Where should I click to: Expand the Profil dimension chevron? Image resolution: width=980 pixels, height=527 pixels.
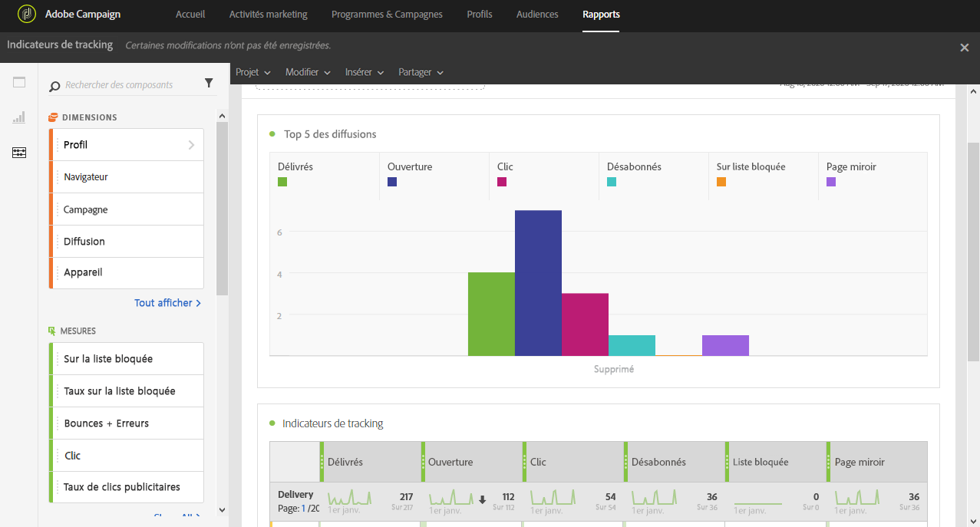coord(191,145)
